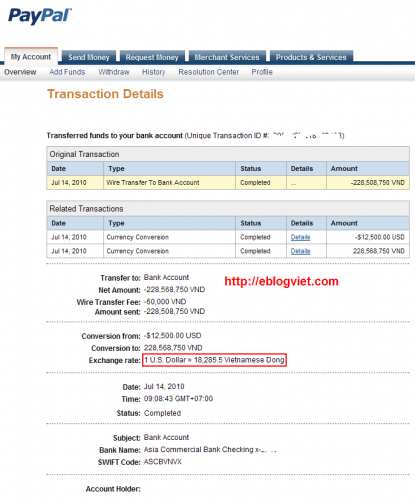Go to the Merchant Services tab
Screen dimensions: 415x500
click(x=227, y=57)
